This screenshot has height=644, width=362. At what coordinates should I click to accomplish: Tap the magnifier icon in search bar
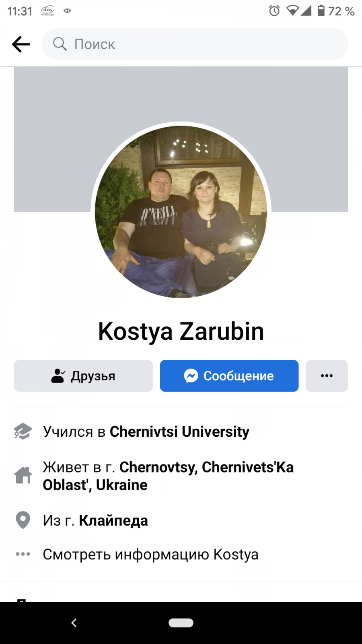tap(60, 44)
